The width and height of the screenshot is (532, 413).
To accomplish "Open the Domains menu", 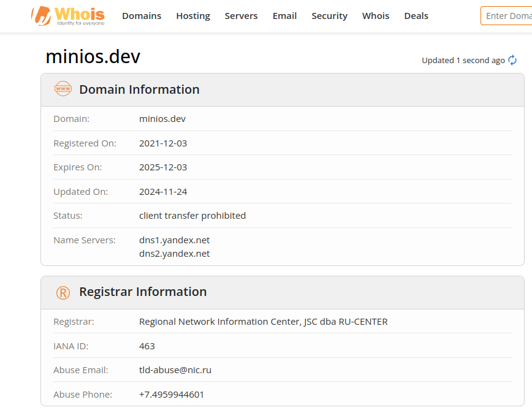I will 142,16.
